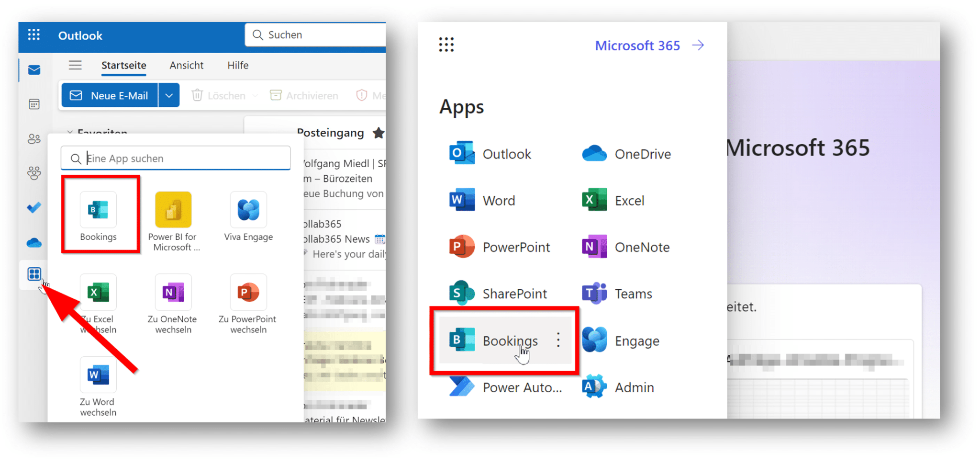Open the Wolfgang Miedl email in inbox
The image size is (980, 465).
click(345, 178)
